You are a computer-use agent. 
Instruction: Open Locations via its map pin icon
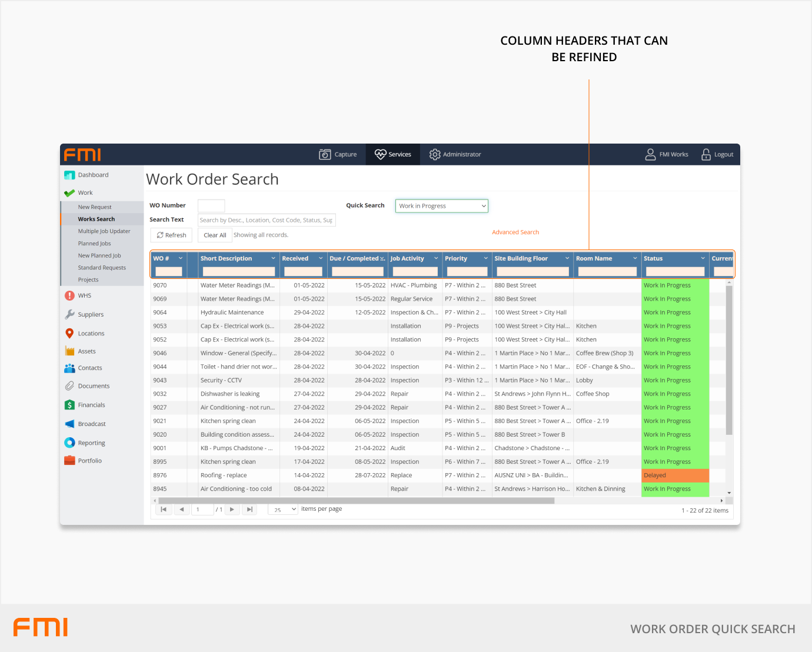tap(69, 334)
